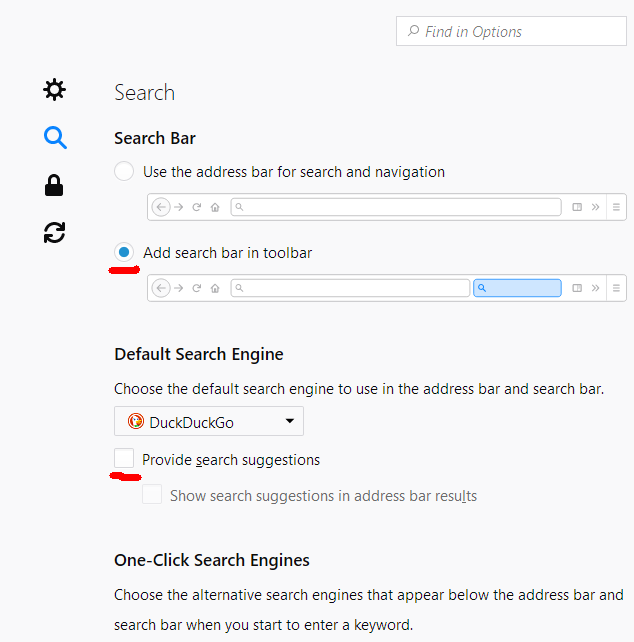Image resolution: width=634 pixels, height=642 pixels.
Task: Click home icon in second toolbar preview
Action: (215, 288)
